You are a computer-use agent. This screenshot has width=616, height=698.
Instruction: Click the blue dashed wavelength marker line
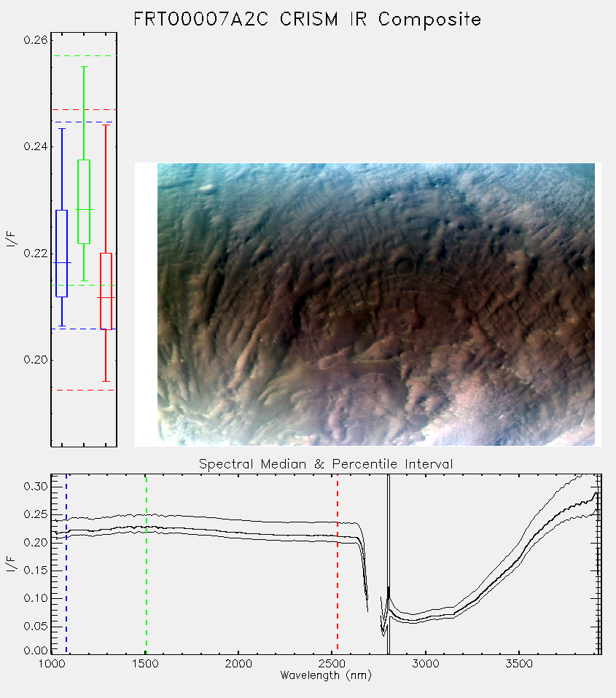66,564
